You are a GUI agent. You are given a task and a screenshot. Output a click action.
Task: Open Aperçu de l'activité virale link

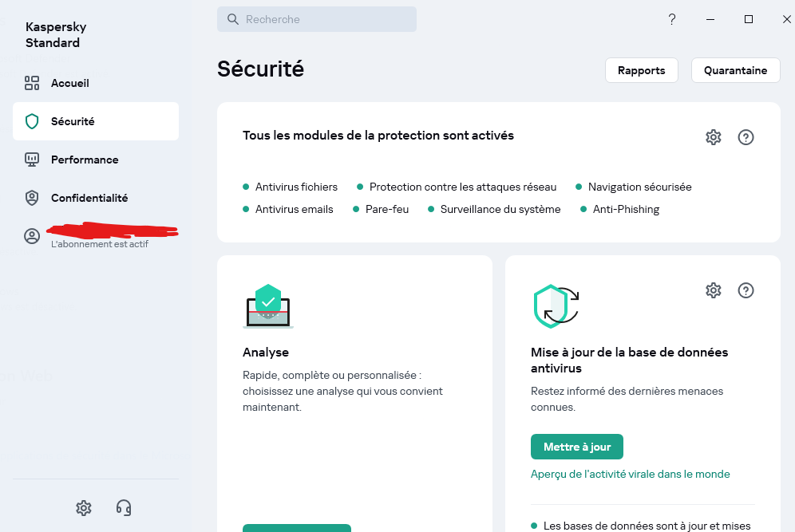click(630, 474)
